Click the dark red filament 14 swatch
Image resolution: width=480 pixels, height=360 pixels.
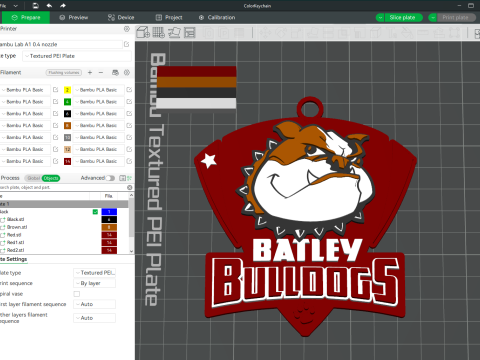click(67, 161)
